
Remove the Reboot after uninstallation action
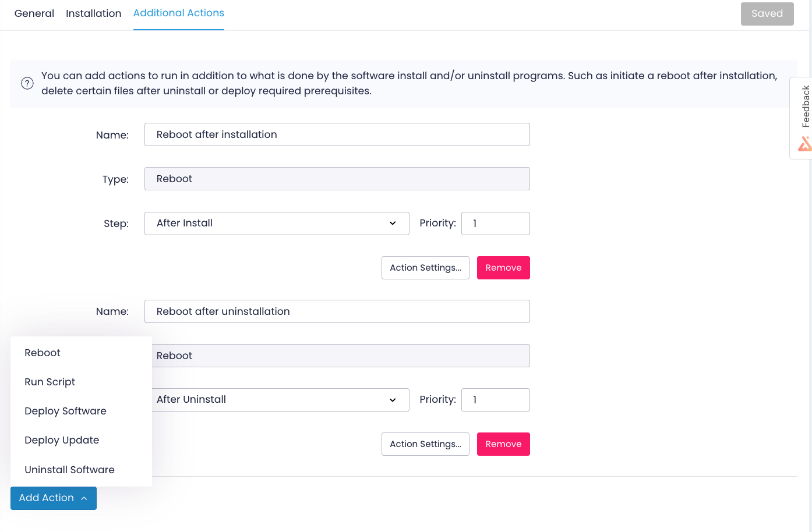503,444
